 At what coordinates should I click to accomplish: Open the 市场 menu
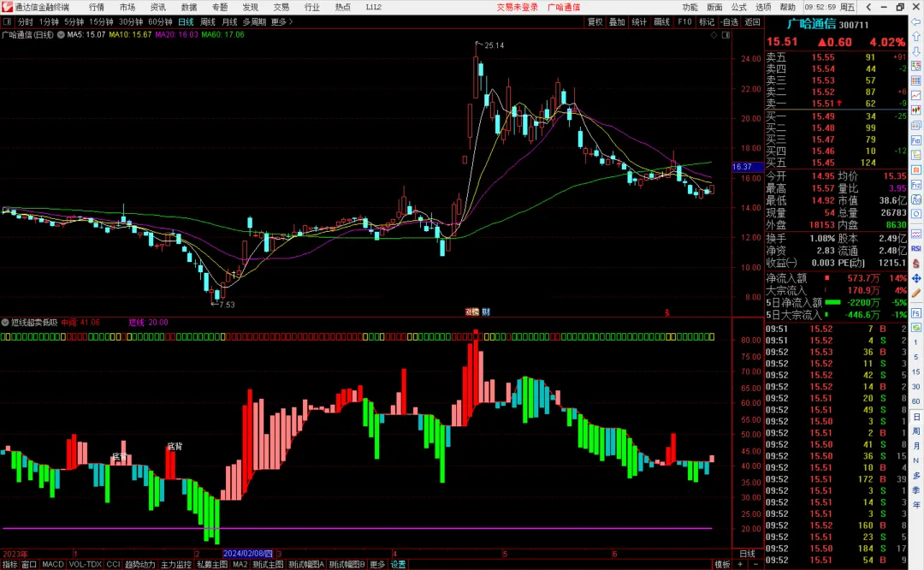pos(127,7)
